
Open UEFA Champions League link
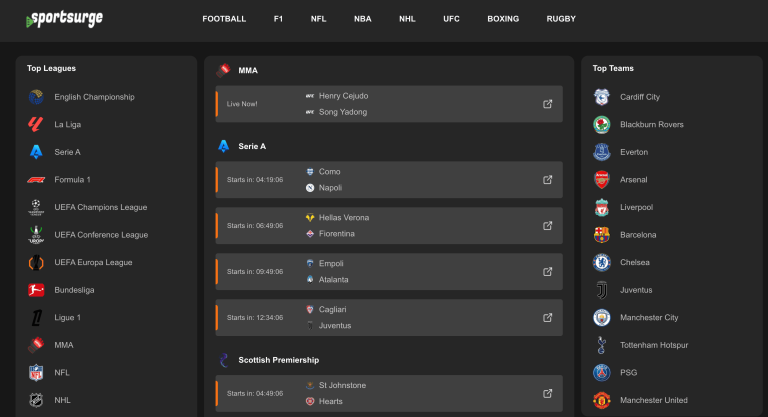[100, 207]
